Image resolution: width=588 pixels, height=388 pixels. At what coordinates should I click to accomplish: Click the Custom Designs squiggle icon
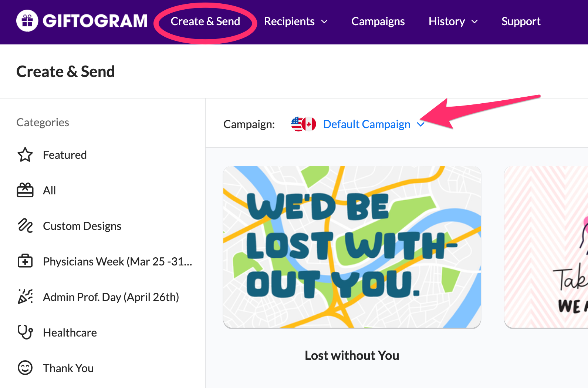[x=25, y=225]
